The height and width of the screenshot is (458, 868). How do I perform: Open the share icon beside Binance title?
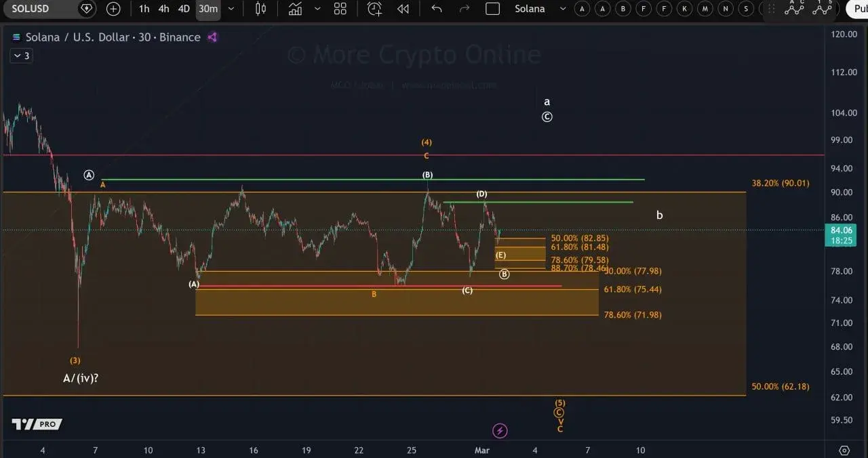coord(212,37)
